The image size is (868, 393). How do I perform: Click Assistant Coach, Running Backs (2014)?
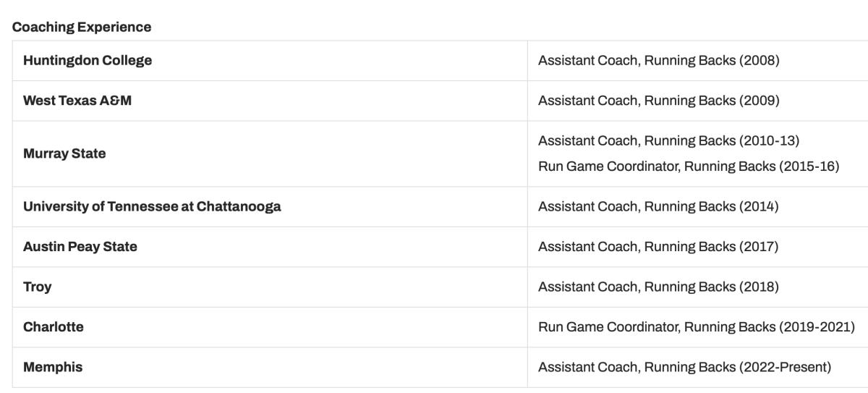(658, 206)
